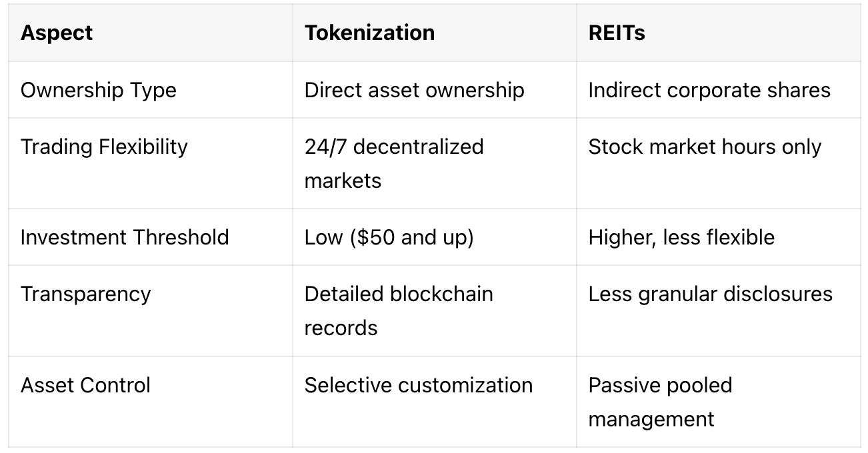Screen dimensions: 868x453
Task: Select the Detailed blockchain records cell
Action: coord(399,310)
